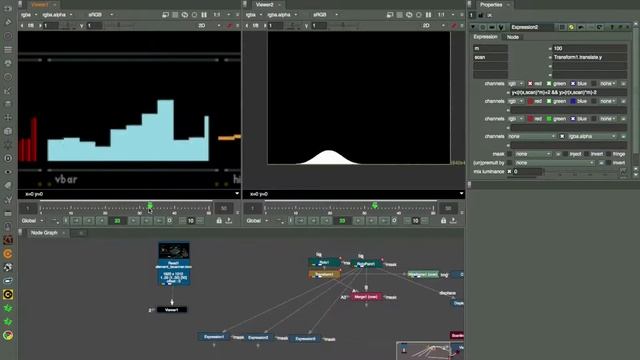
Task: Open the rgba.alpha dropdown in Properties
Action: [592, 136]
